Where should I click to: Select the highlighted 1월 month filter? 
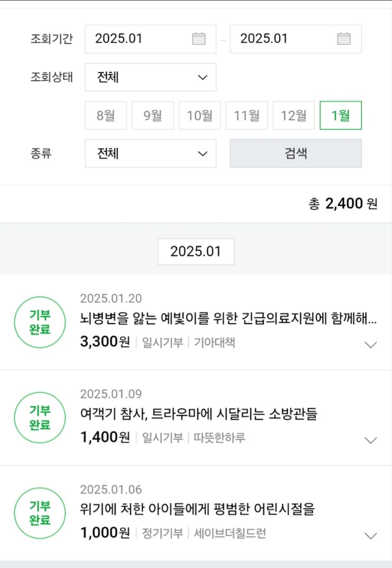pyautogui.click(x=340, y=115)
